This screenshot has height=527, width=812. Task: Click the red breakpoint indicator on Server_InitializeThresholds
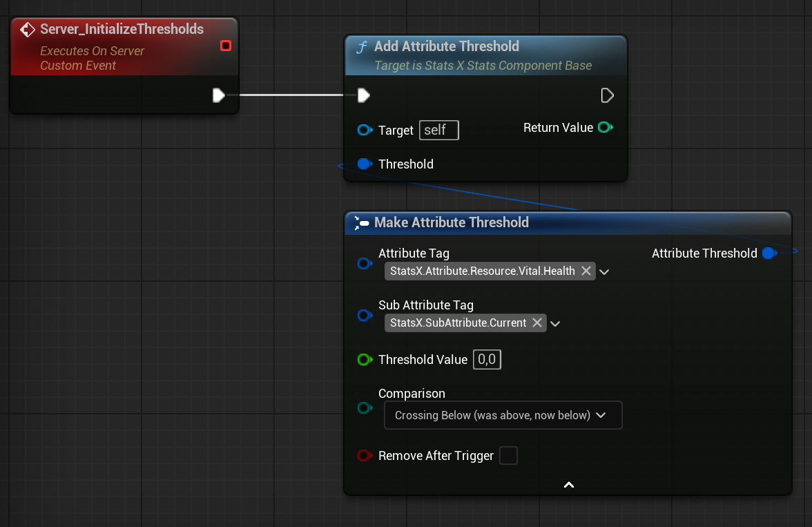point(226,46)
